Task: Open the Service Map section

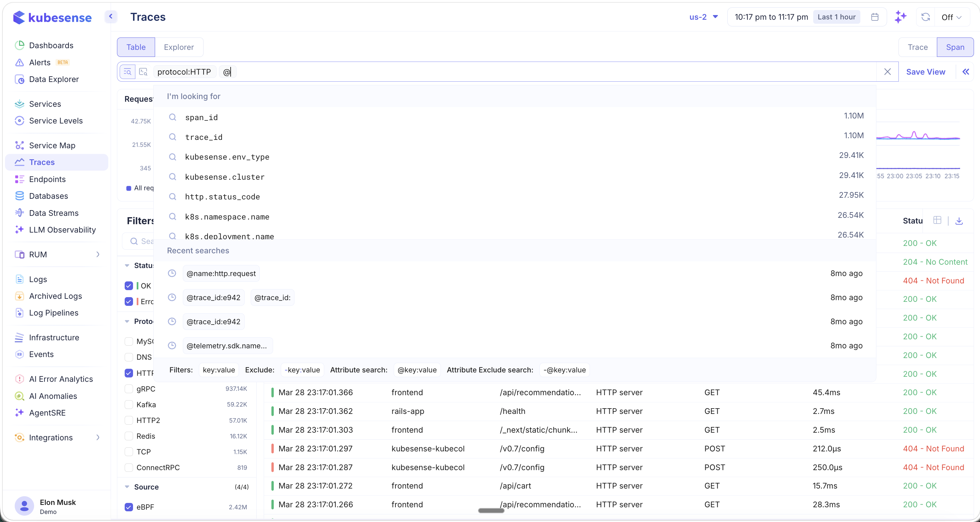Action: [52, 145]
